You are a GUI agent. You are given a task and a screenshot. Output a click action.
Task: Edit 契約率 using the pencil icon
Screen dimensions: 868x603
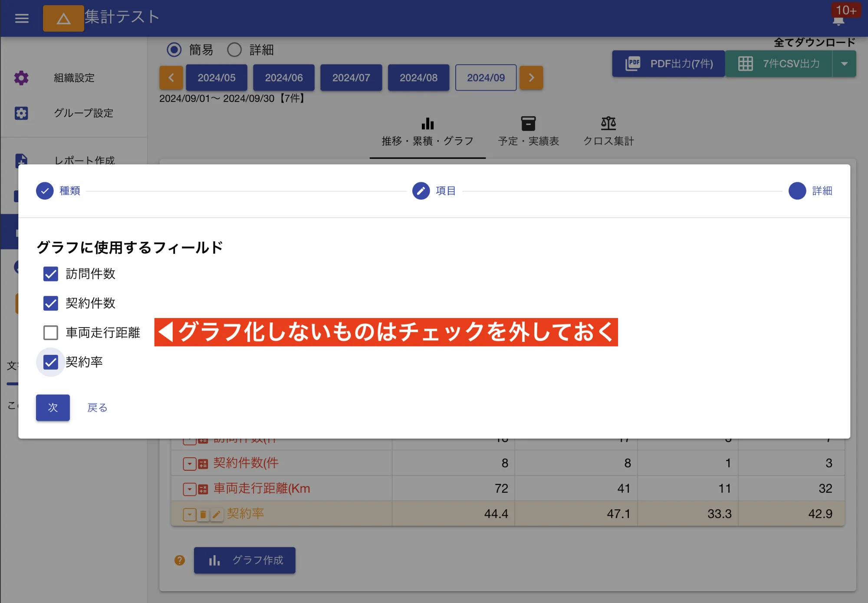click(x=217, y=514)
